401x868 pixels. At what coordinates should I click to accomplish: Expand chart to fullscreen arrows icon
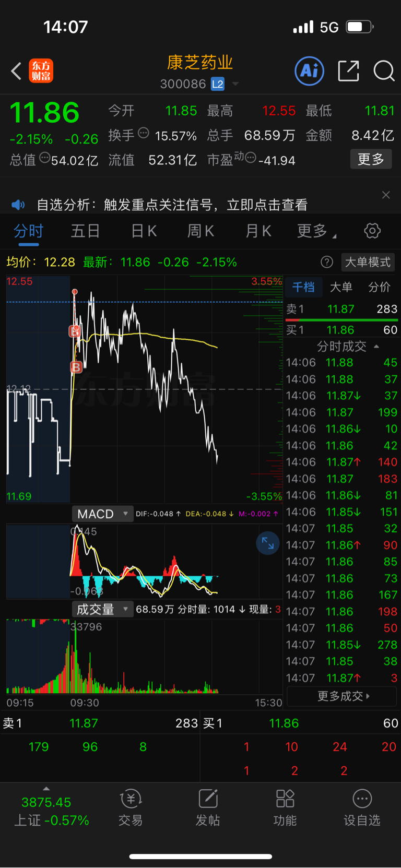[268, 543]
